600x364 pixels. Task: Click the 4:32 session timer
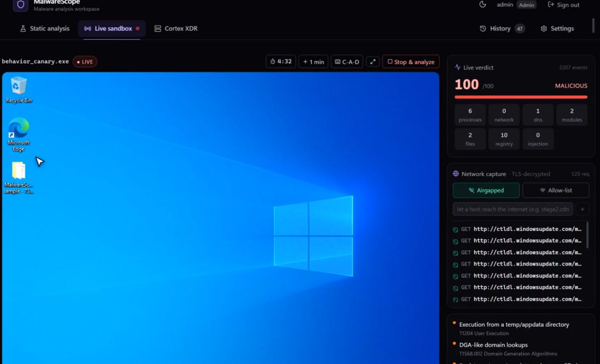(281, 62)
